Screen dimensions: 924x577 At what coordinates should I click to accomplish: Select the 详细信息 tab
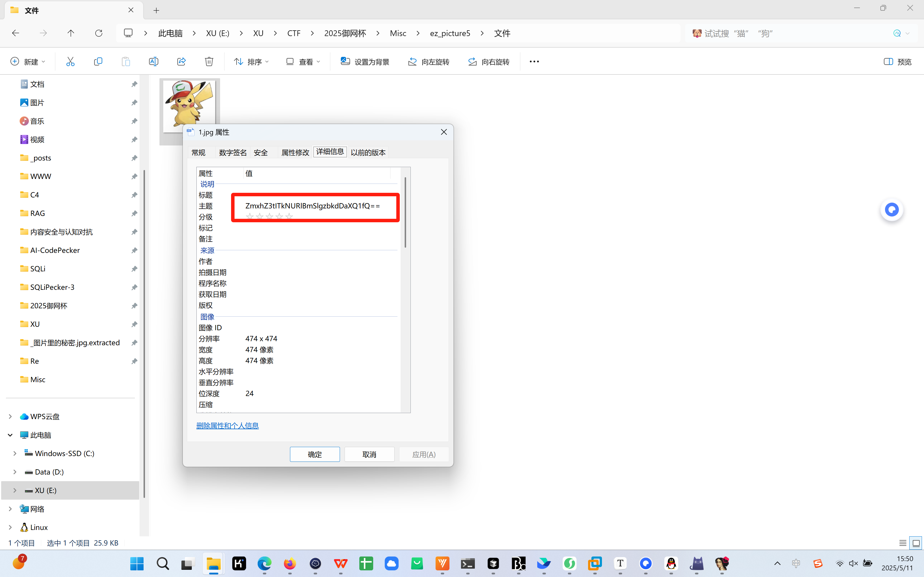pos(330,152)
